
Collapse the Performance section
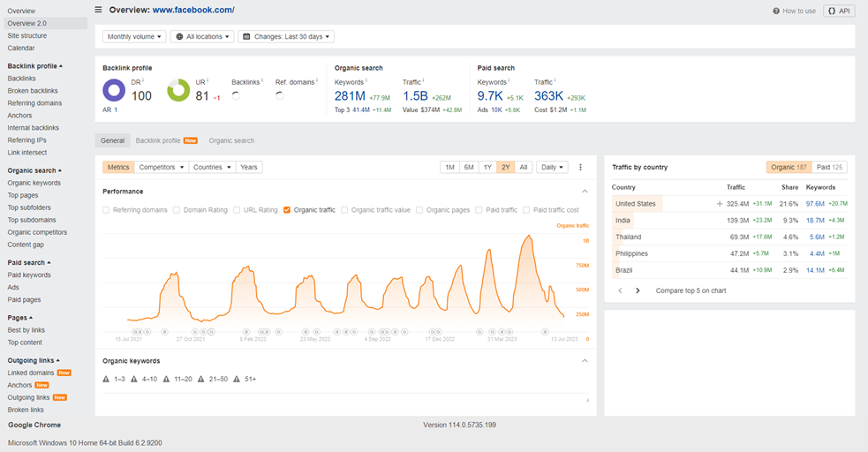585,192
